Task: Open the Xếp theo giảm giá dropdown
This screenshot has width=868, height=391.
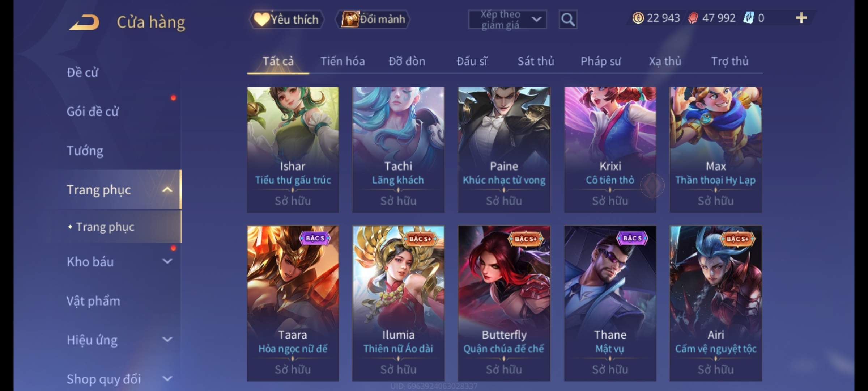Action: (507, 20)
